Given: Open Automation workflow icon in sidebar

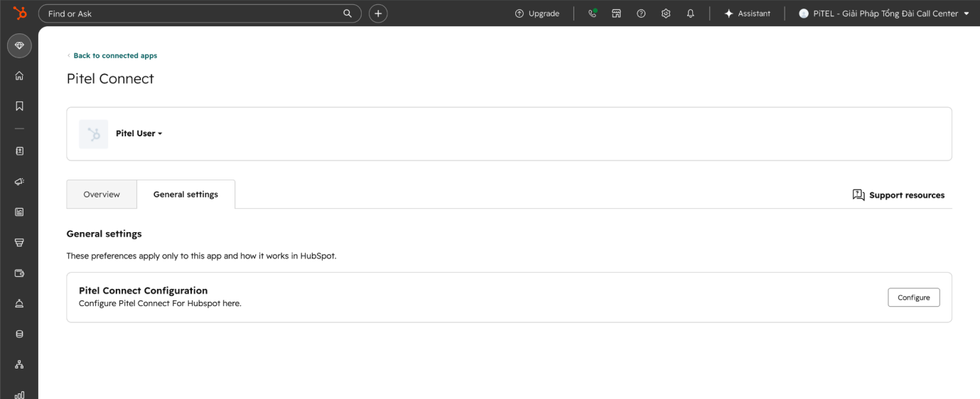Looking at the screenshot, I should [19, 364].
